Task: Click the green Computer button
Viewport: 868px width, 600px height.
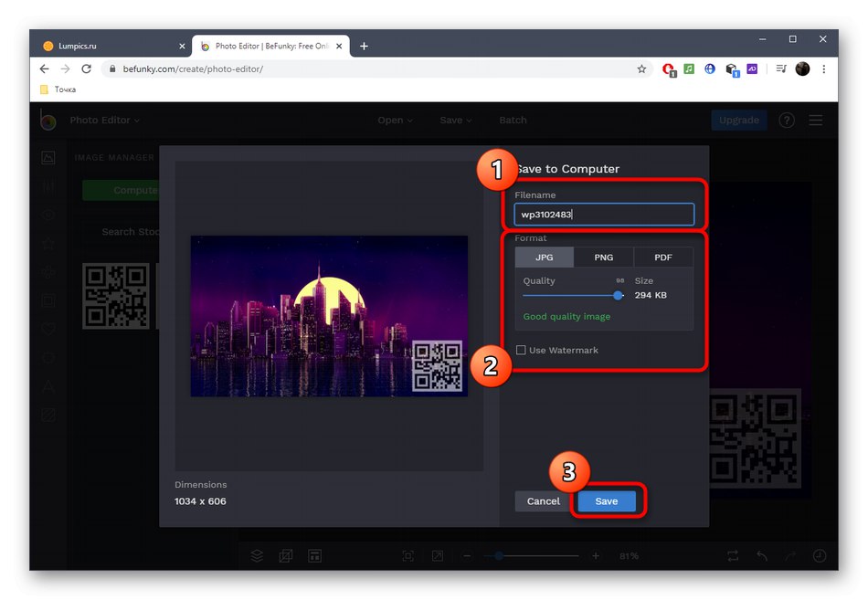Action: click(121, 190)
